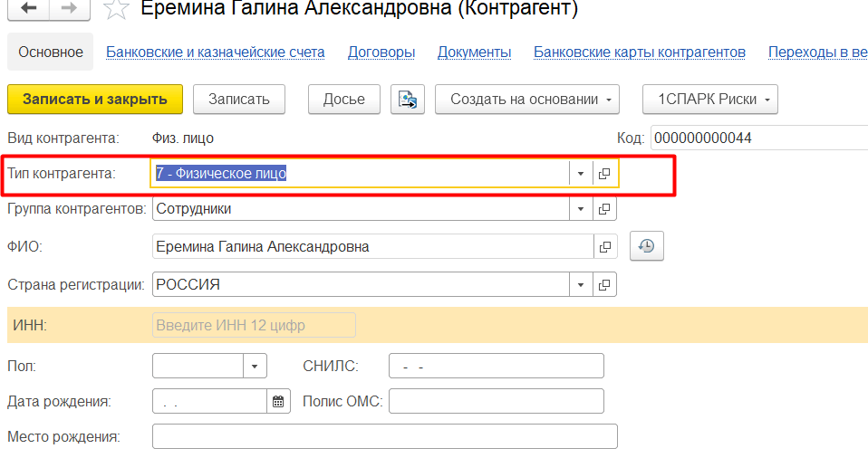Screen dimensions: 868x458
Task: Click the back navigation arrow
Action: (x=30, y=8)
